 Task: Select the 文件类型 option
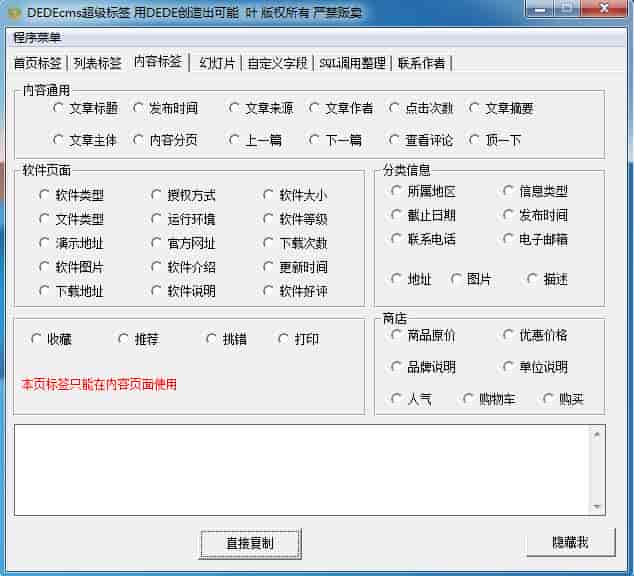[x=72, y=219]
